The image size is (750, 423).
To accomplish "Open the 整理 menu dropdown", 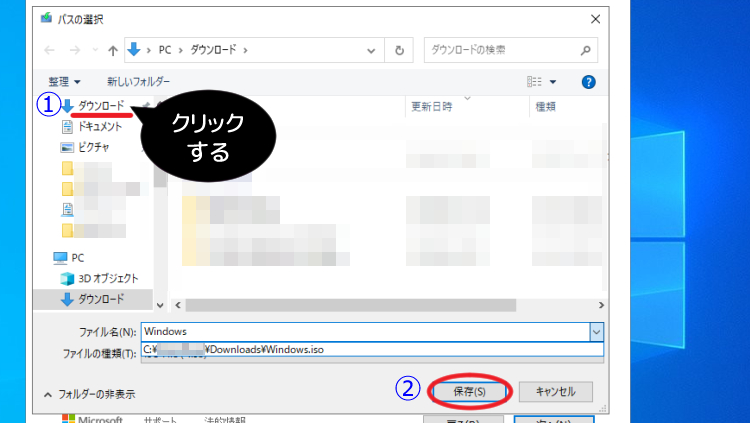I will (x=65, y=82).
